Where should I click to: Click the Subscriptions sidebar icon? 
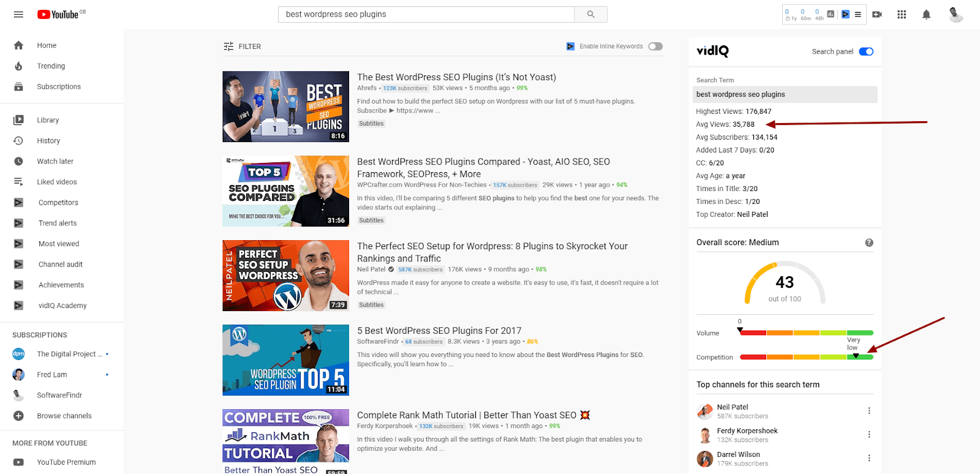[x=18, y=86]
